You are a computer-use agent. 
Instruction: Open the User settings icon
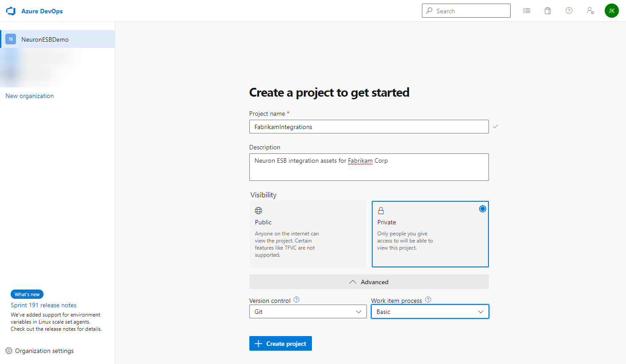pyautogui.click(x=590, y=11)
